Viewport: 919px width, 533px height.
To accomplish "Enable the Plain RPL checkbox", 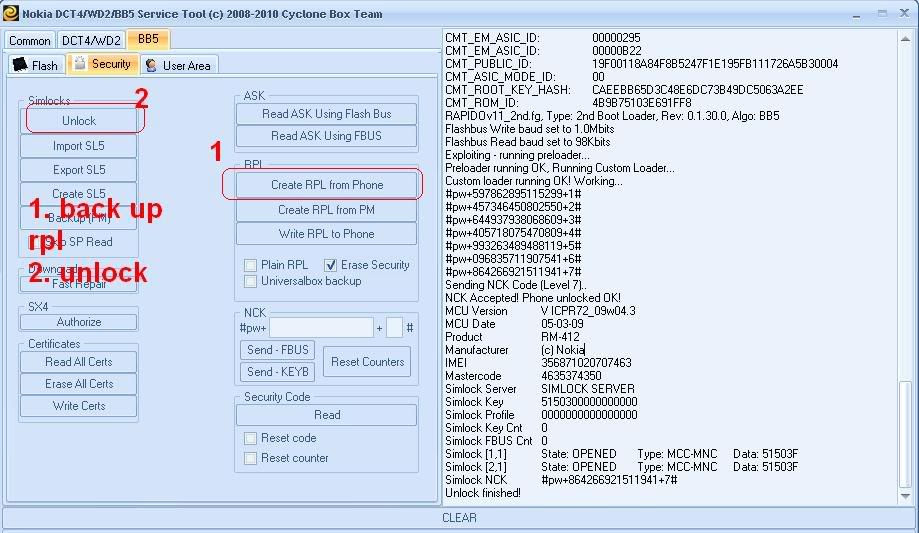I will pyautogui.click(x=250, y=265).
